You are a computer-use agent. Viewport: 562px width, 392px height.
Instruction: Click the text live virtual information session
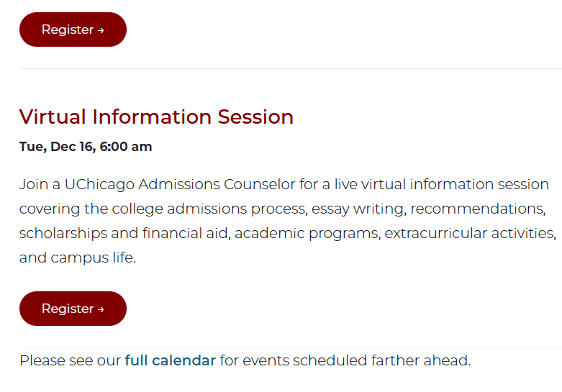coord(440,184)
